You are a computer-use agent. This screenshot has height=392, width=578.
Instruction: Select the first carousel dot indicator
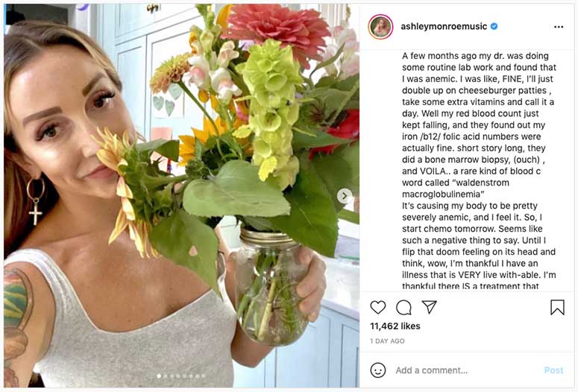(x=157, y=376)
